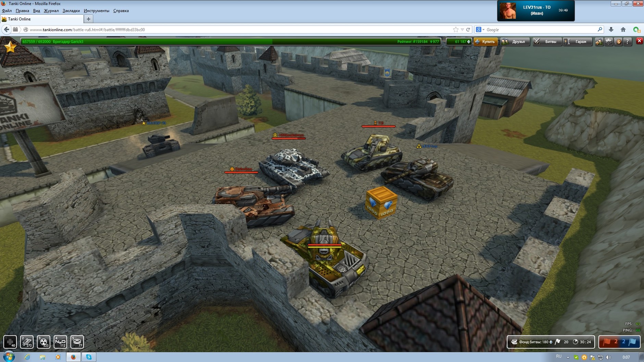Viewport: 644px width, 362px height.
Task: Use the double damage supply
Action: [43, 341]
